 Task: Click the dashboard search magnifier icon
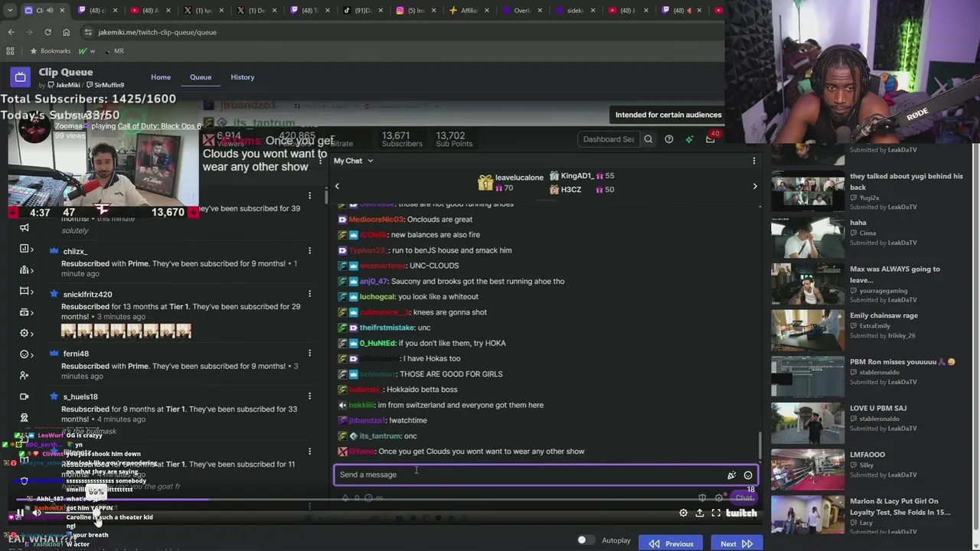click(648, 139)
